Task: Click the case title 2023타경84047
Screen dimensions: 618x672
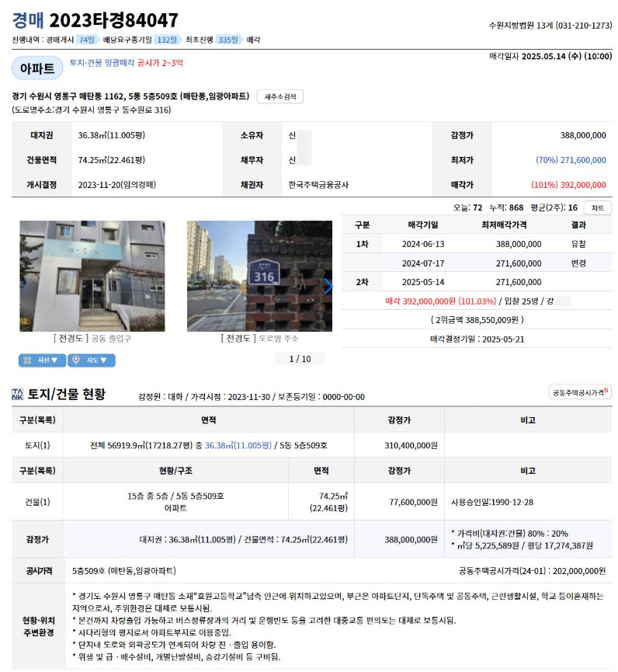Action: 113,20
